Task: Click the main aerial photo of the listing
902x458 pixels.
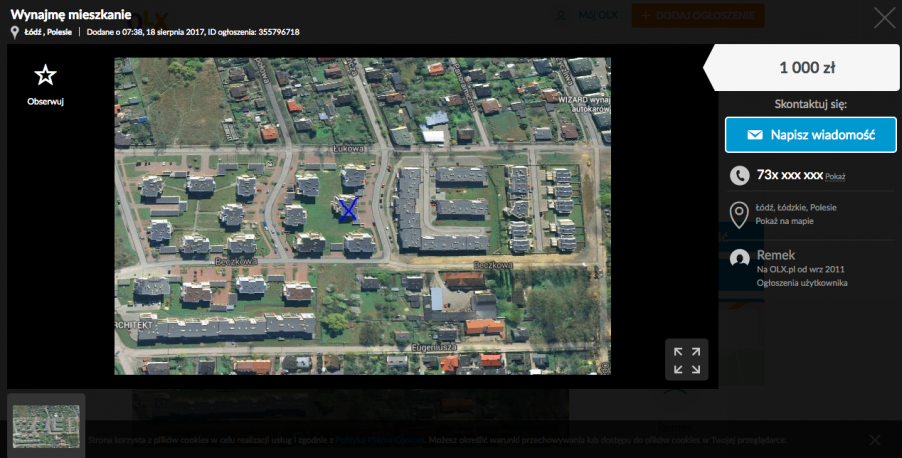Action: click(362, 216)
